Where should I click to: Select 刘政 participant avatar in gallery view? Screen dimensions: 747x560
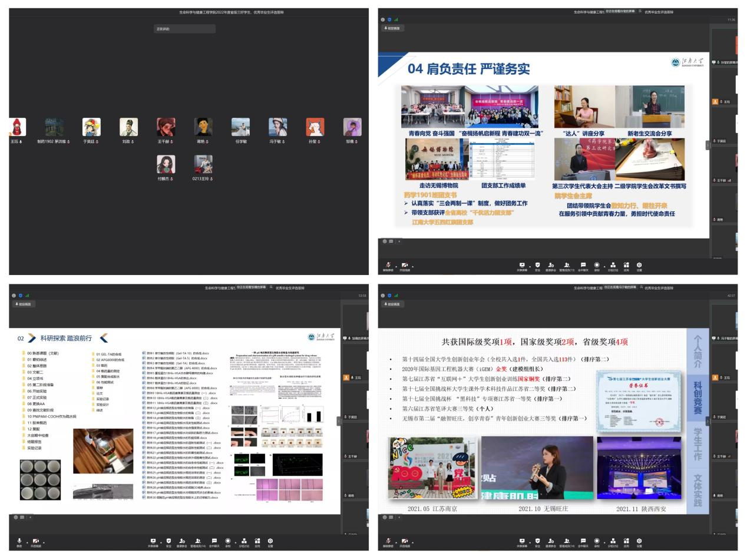(x=128, y=127)
